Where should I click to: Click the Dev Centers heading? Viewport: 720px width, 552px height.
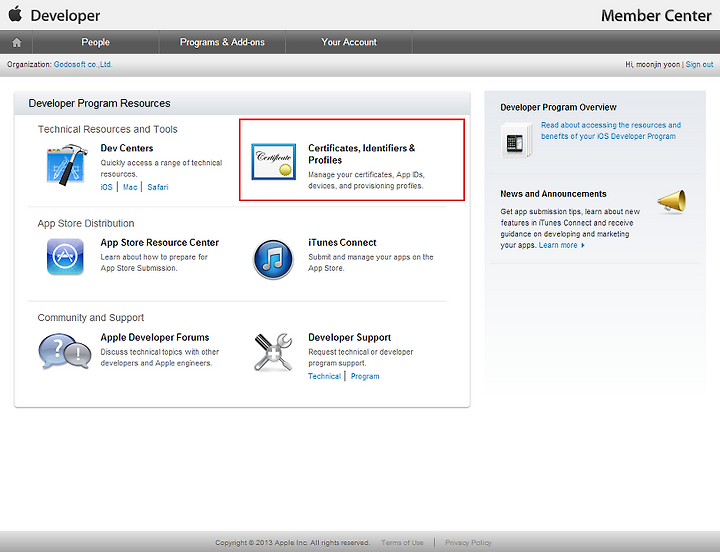(127, 148)
